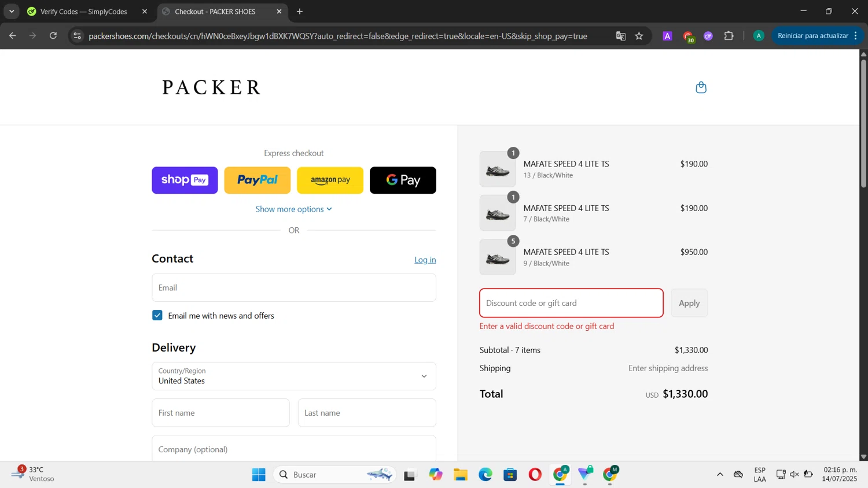Pay with PayPal

coord(258,180)
